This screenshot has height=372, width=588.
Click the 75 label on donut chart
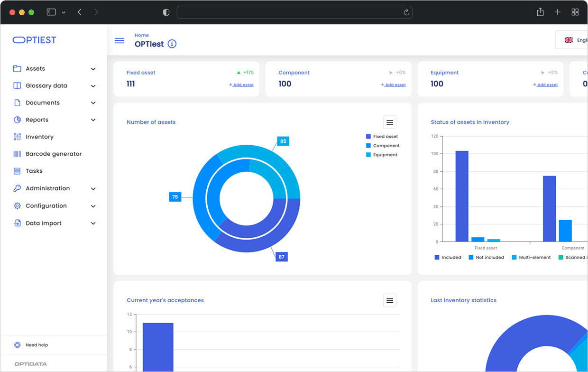175,197
